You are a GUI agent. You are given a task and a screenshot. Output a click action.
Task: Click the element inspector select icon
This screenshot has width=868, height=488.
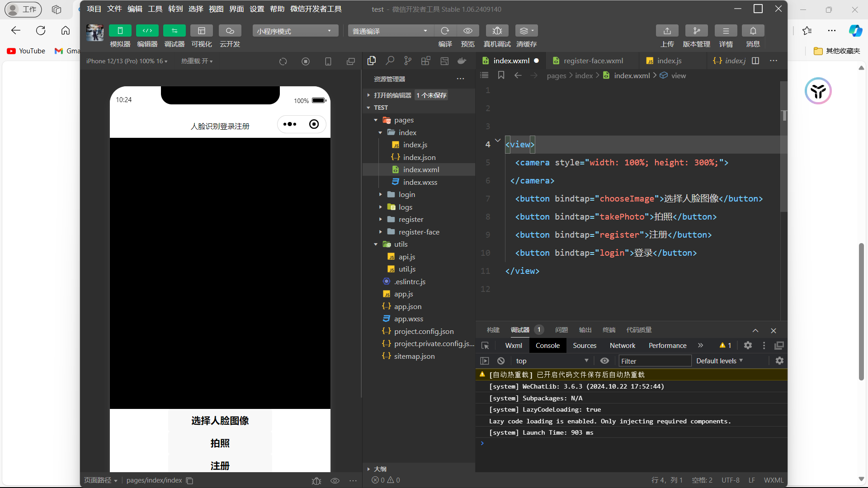pos(485,346)
